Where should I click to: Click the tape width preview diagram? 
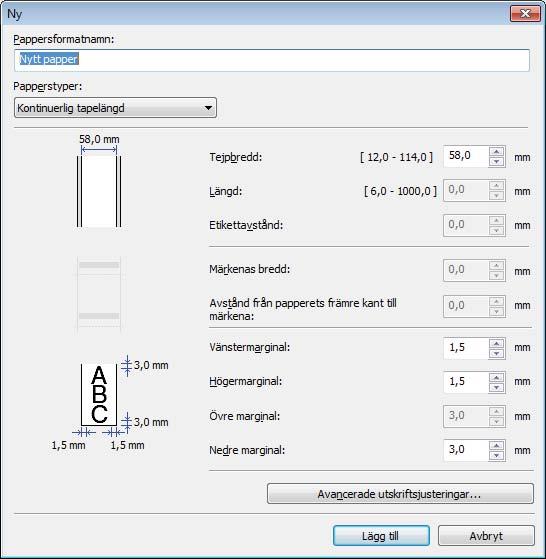[x=99, y=182]
